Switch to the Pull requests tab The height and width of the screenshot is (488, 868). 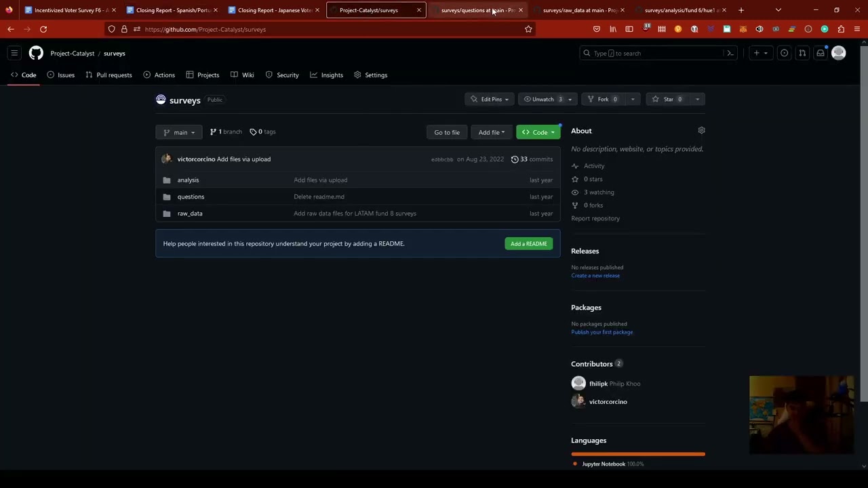pos(109,75)
